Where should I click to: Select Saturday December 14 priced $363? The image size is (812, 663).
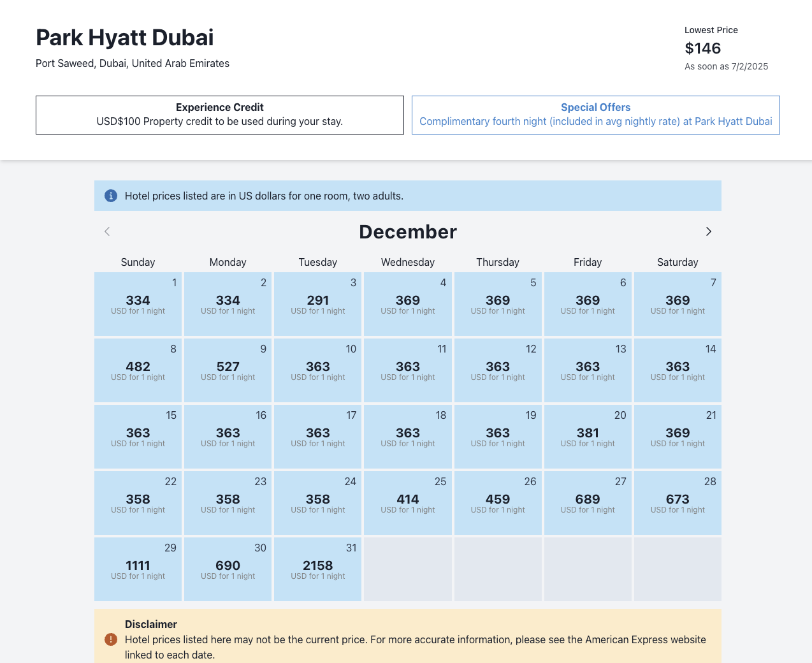click(x=678, y=370)
